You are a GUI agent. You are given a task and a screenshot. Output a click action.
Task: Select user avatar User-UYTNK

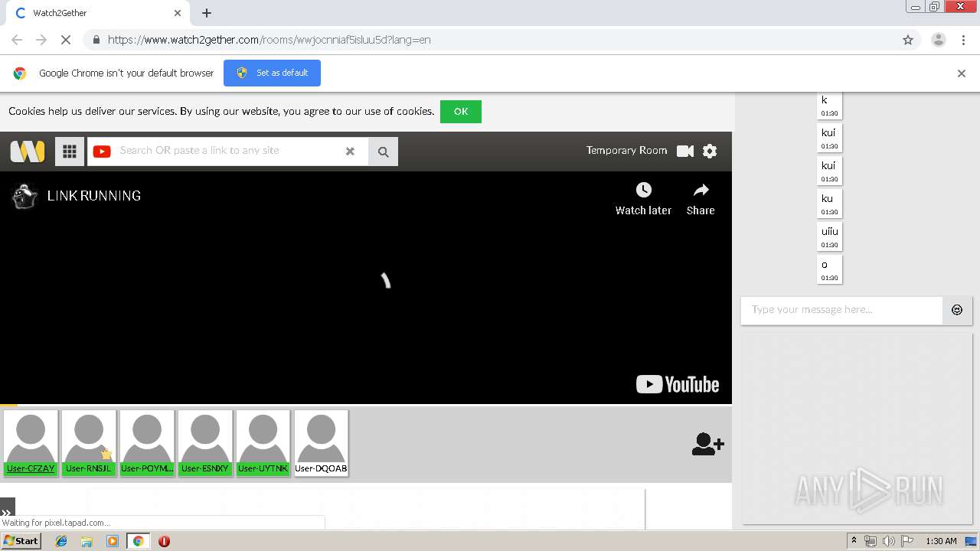(263, 443)
